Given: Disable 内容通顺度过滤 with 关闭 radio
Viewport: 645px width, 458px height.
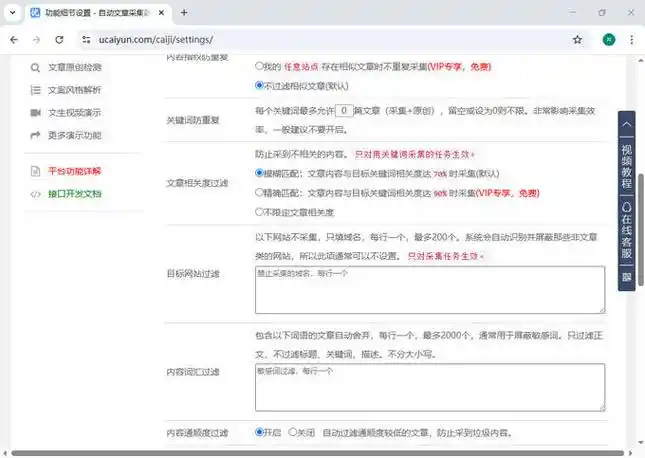Looking at the screenshot, I should 292,432.
